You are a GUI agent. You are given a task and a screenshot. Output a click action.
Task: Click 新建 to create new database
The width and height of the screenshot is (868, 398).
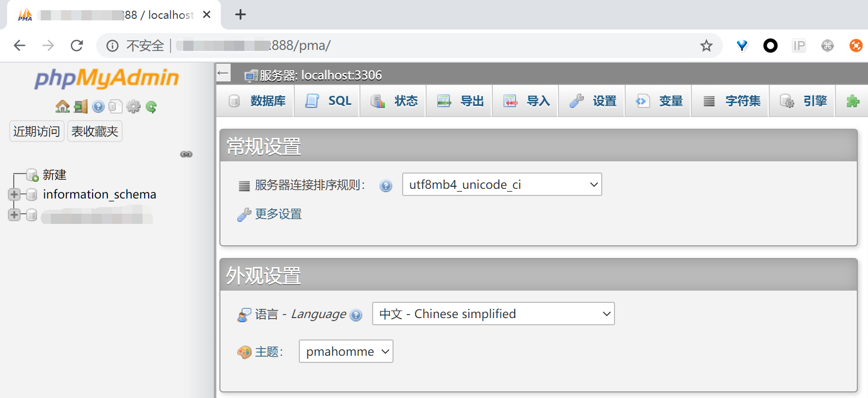coord(54,175)
